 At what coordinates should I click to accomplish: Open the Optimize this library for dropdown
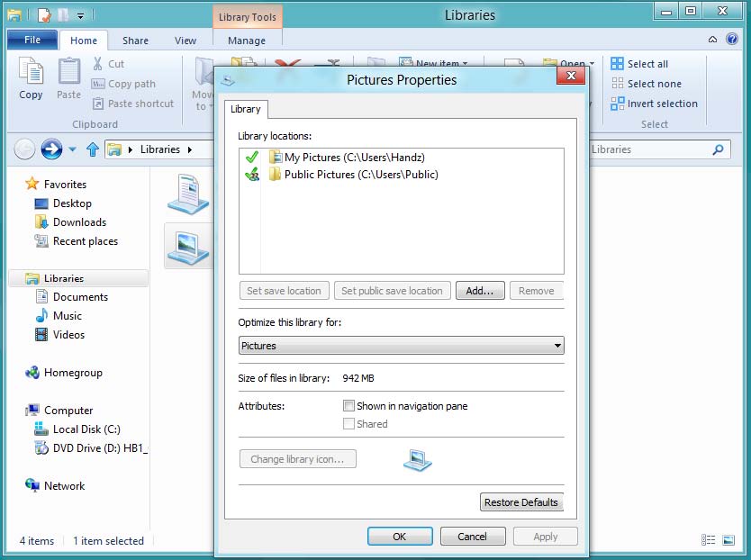(401, 346)
